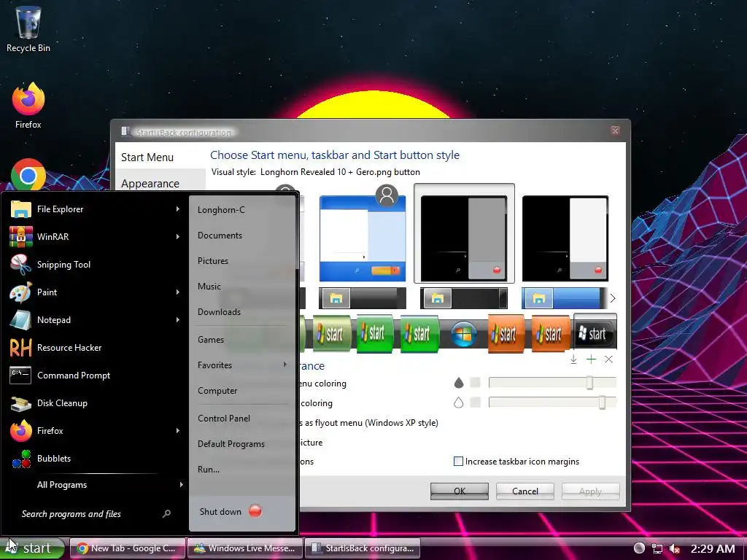This screenshot has width=747, height=560.
Task: Remove start button image with X icon
Action: point(609,359)
